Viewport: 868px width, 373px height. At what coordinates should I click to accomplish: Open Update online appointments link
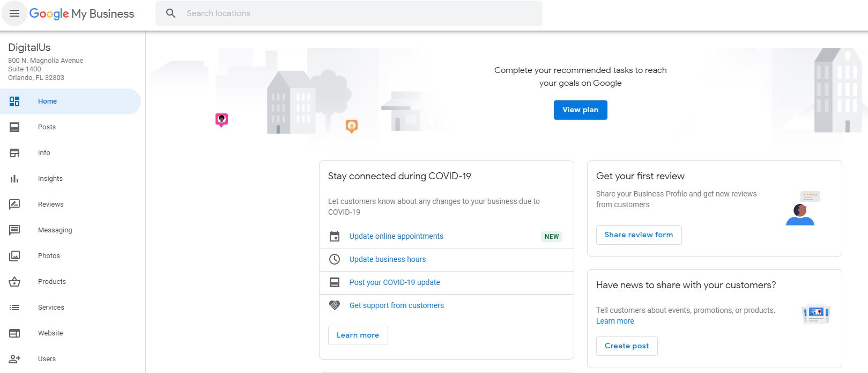396,236
